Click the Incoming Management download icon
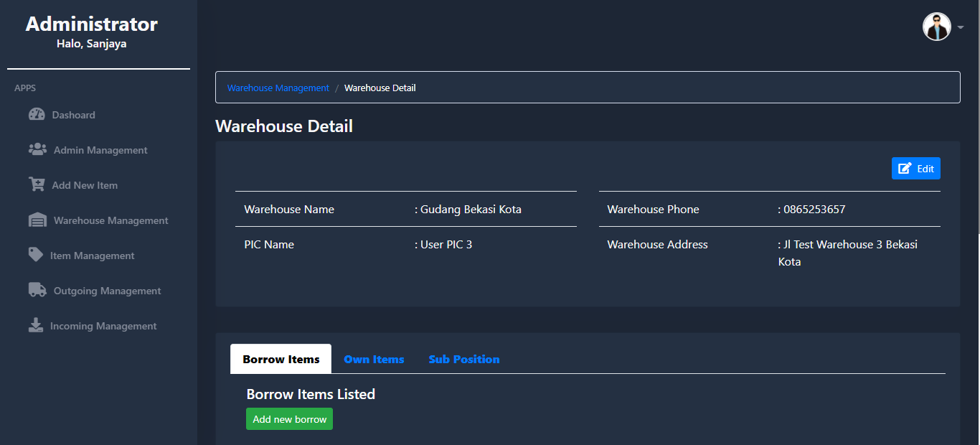 click(36, 325)
